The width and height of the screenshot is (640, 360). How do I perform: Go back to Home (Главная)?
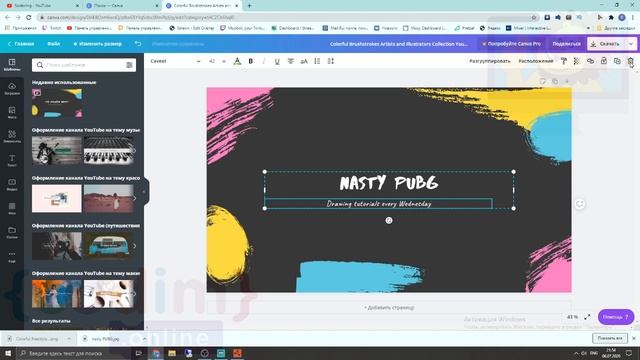pos(21,44)
